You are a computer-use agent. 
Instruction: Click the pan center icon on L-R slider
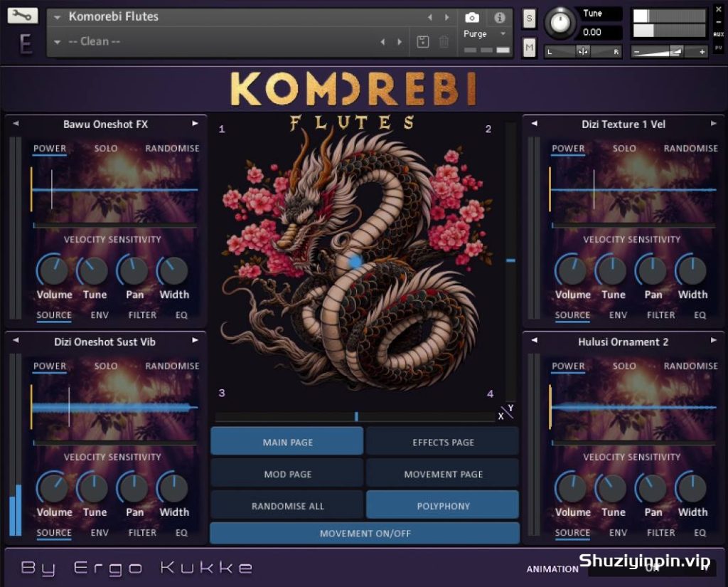583,52
